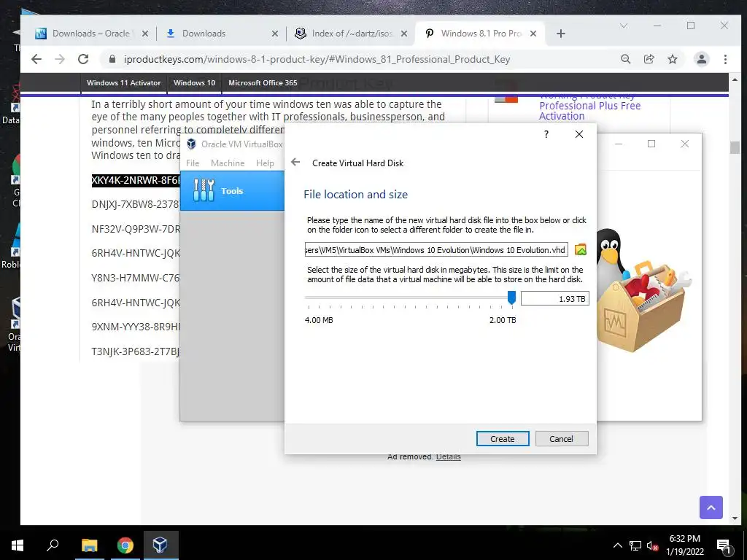Image resolution: width=747 pixels, height=560 pixels.
Task: Click the back arrow in Create Virtual Hard Disk
Action: [x=295, y=163]
